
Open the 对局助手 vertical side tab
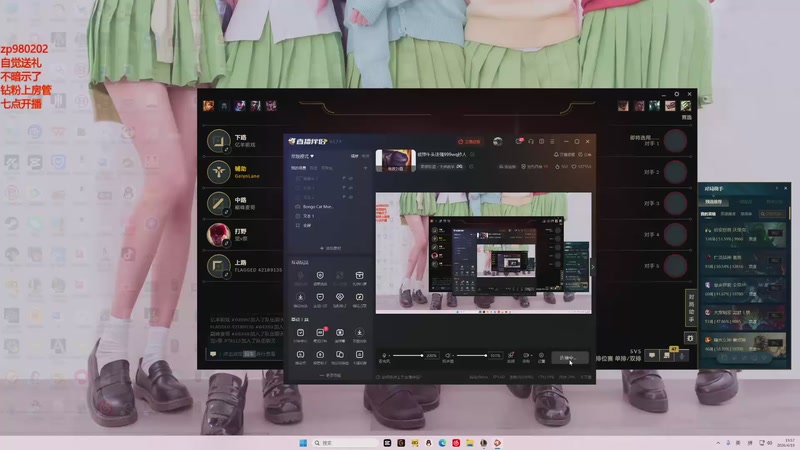(691, 308)
